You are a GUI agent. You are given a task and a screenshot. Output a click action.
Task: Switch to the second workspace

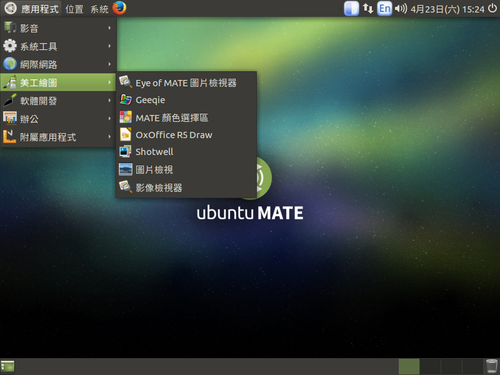430,367
